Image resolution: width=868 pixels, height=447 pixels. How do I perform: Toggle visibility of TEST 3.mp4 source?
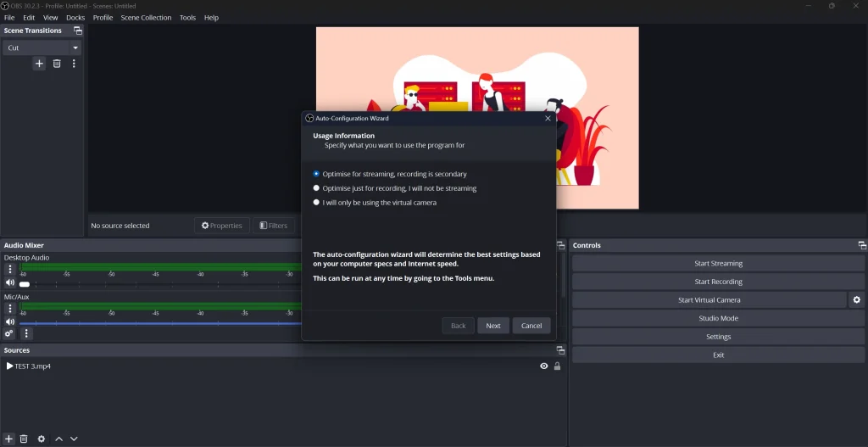pyautogui.click(x=543, y=366)
